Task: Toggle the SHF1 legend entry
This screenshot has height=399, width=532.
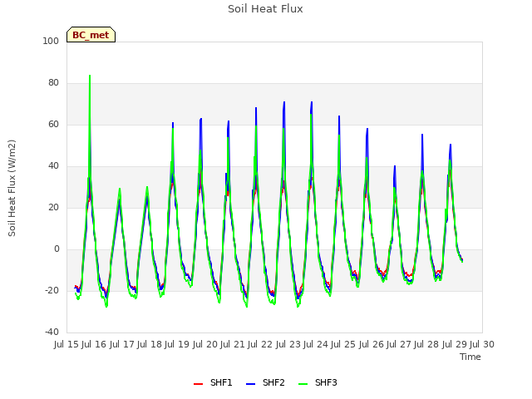Action: pos(213,382)
